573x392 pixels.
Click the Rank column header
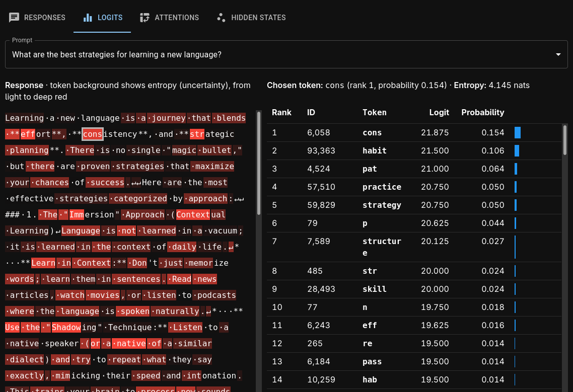point(281,113)
